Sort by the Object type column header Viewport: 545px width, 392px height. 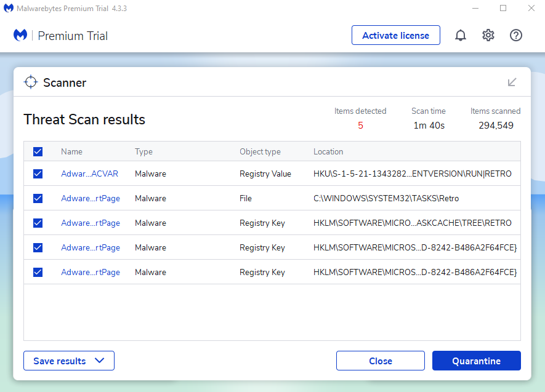[260, 152]
